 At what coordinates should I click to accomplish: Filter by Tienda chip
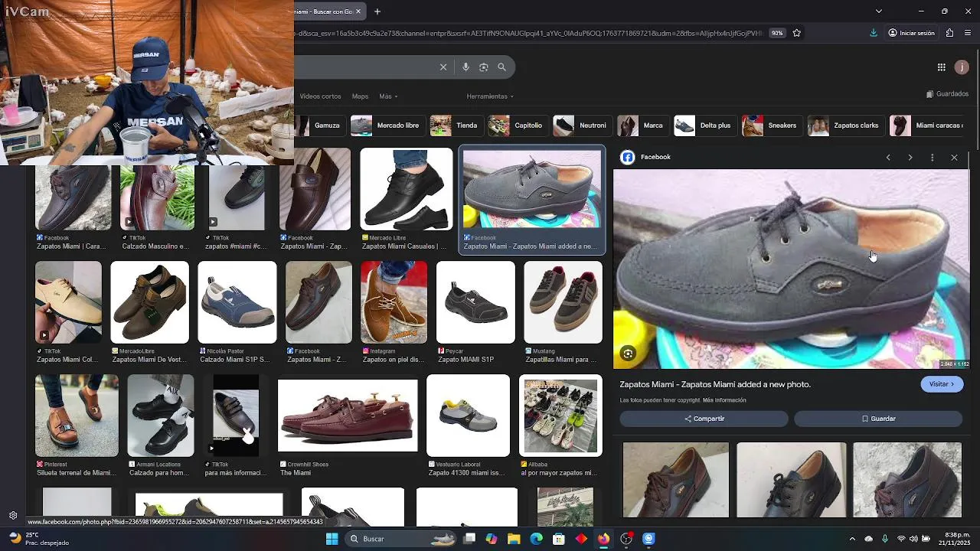pyautogui.click(x=455, y=126)
